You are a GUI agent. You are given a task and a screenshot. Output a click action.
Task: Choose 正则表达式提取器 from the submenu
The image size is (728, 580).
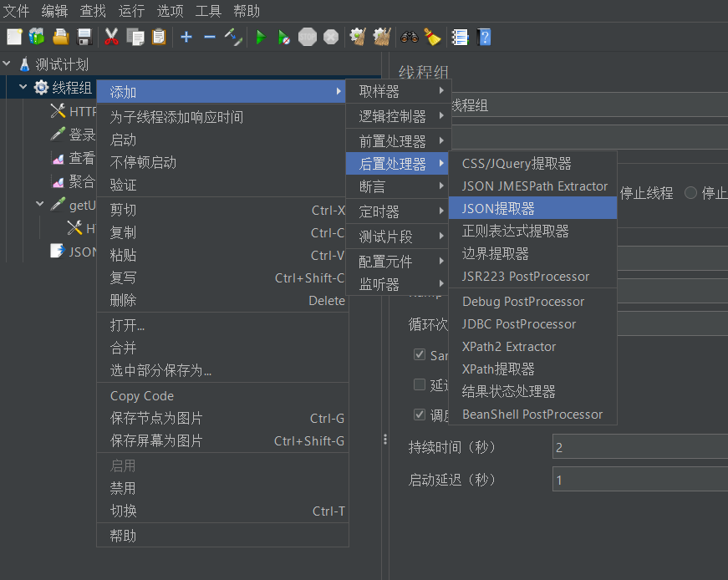(x=532, y=231)
